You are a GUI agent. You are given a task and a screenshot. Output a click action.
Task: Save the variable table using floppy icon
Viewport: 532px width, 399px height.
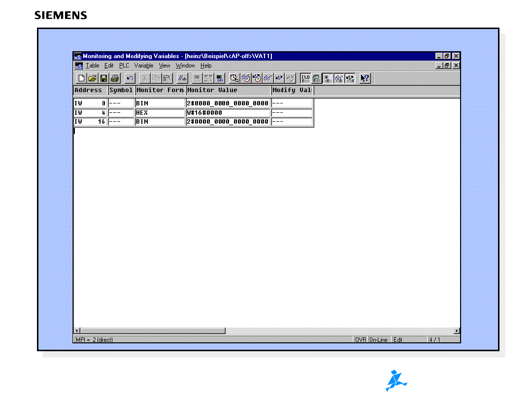(103, 78)
